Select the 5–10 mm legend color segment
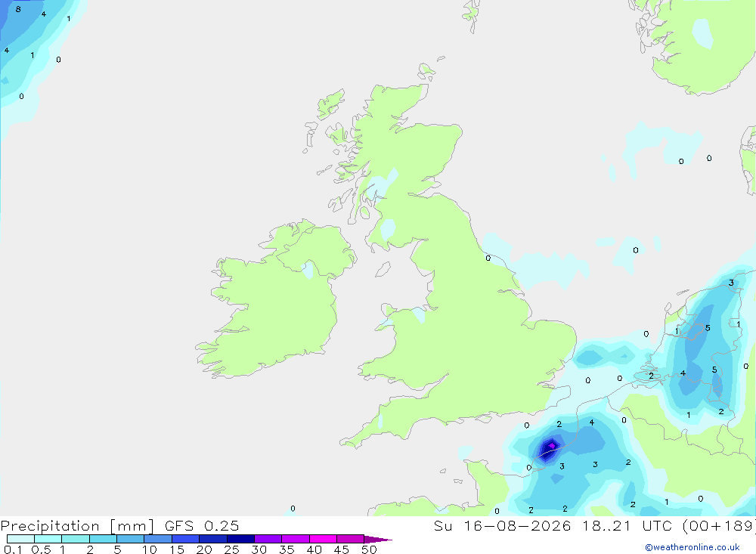756x554 pixels. 131,539
